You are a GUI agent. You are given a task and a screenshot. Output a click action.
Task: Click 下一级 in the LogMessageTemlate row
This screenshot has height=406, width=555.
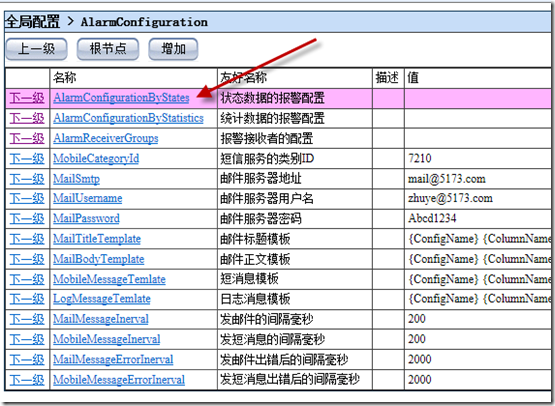27,299
